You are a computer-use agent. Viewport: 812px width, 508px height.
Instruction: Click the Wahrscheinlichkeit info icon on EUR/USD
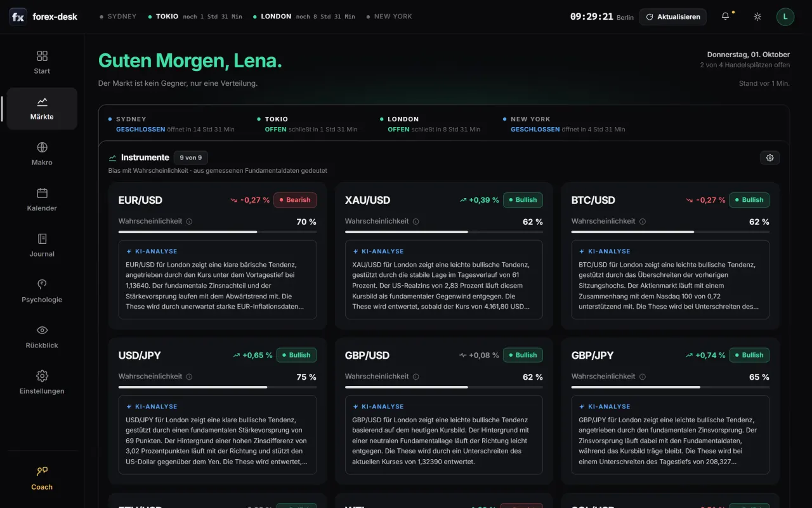tap(190, 222)
